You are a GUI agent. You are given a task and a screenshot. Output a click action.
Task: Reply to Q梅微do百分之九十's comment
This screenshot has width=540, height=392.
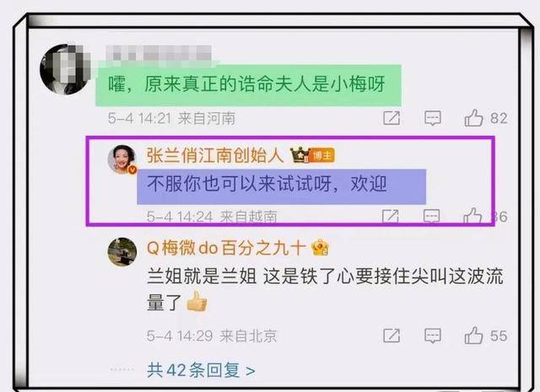pyautogui.click(x=433, y=336)
